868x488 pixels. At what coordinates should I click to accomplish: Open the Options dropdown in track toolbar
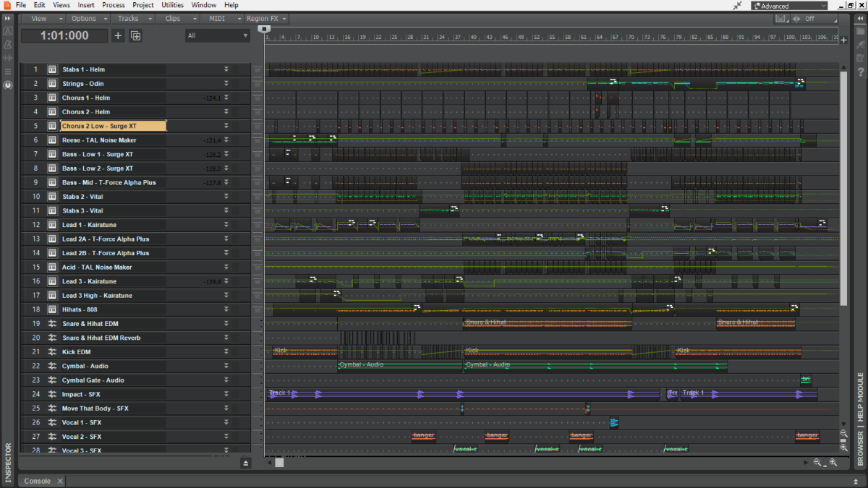click(x=87, y=18)
